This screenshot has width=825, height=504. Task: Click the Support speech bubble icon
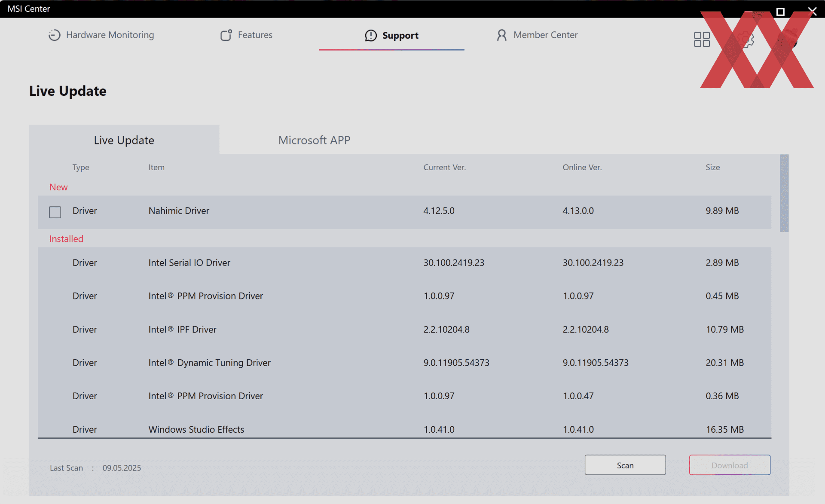click(x=370, y=36)
